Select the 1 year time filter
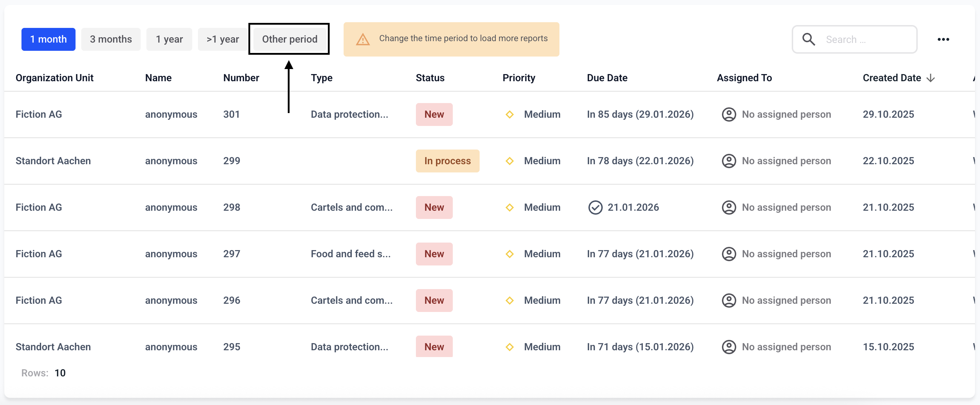 click(x=169, y=39)
